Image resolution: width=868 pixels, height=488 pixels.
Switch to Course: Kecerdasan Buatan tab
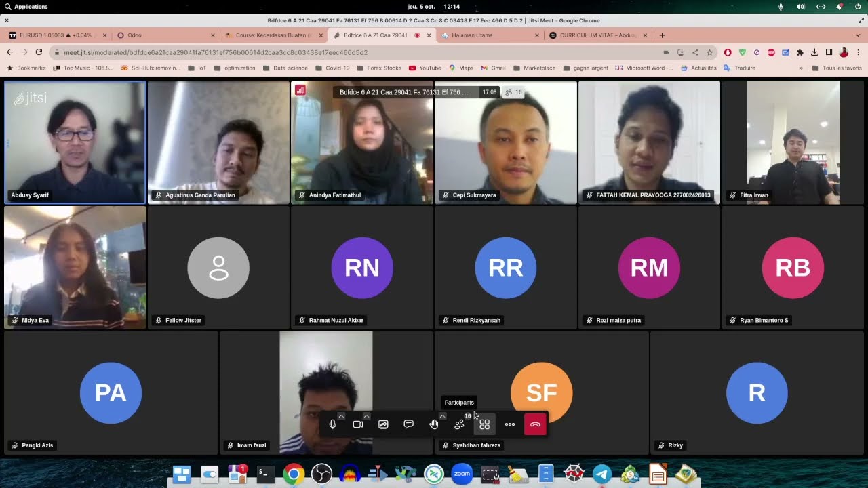point(272,35)
